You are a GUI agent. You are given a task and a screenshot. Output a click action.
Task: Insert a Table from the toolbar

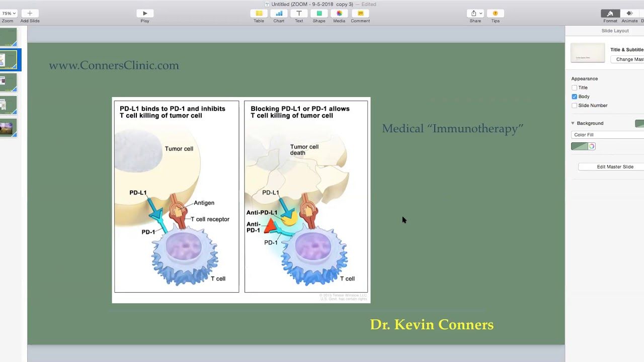tap(259, 14)
